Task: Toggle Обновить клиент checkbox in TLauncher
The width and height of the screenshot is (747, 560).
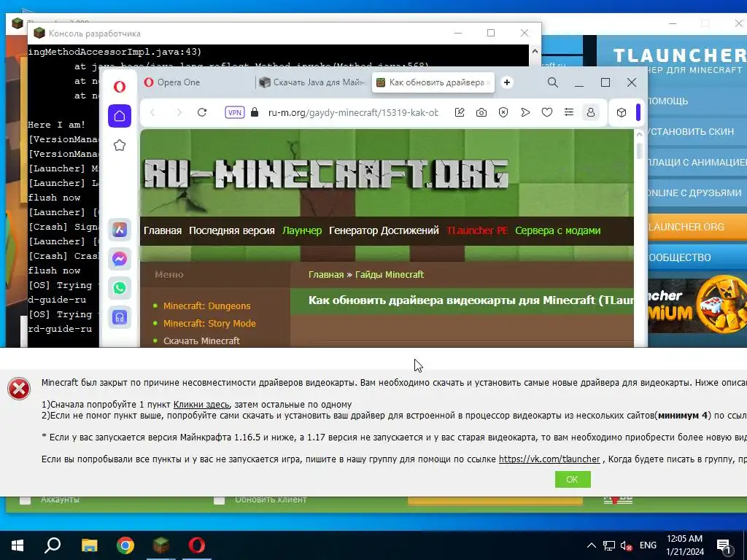Action: point(219,499)
